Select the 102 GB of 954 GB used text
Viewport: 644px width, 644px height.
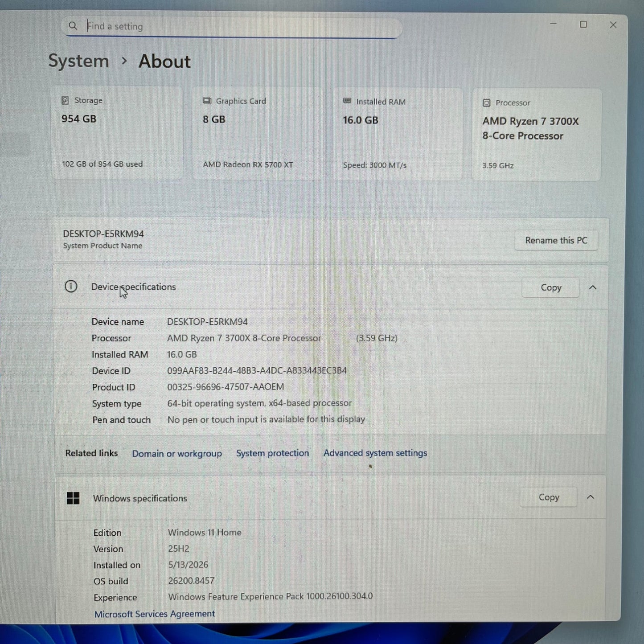[x=102, y=164]
